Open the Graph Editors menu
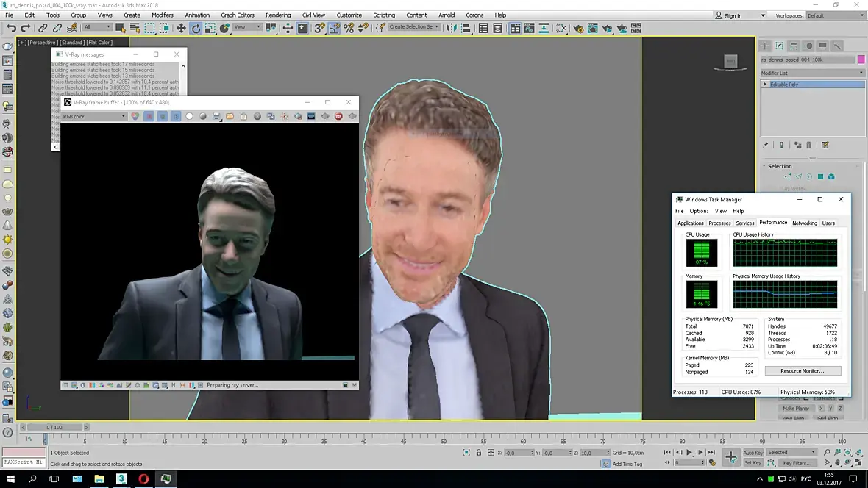 pos(238,15)
